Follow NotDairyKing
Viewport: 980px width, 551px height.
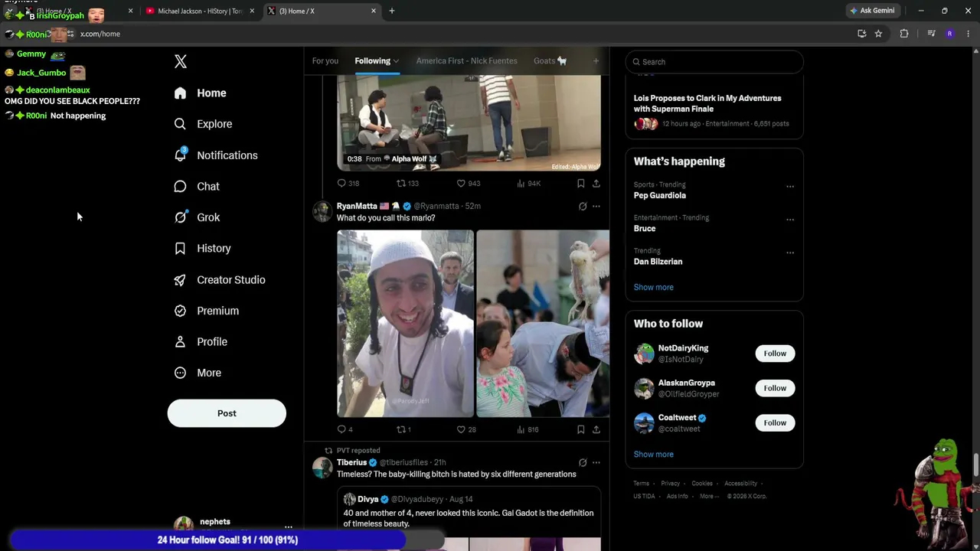click(775, 354)
